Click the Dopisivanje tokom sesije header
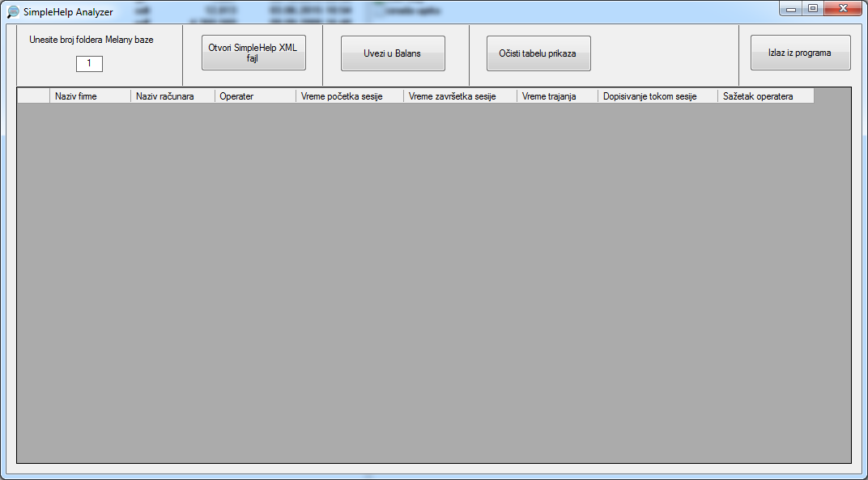Screen dimensions: 868x480 657,96
